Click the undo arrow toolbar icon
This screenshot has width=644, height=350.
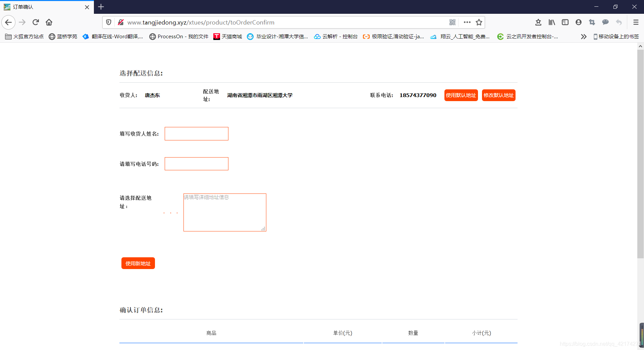pos(619,23)
